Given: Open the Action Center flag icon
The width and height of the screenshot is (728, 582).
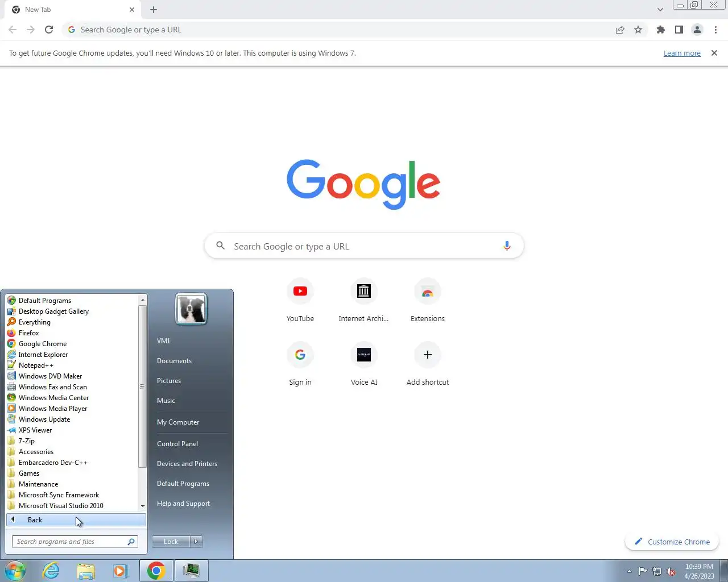Looking at the screenshot, I should point(643,571).
